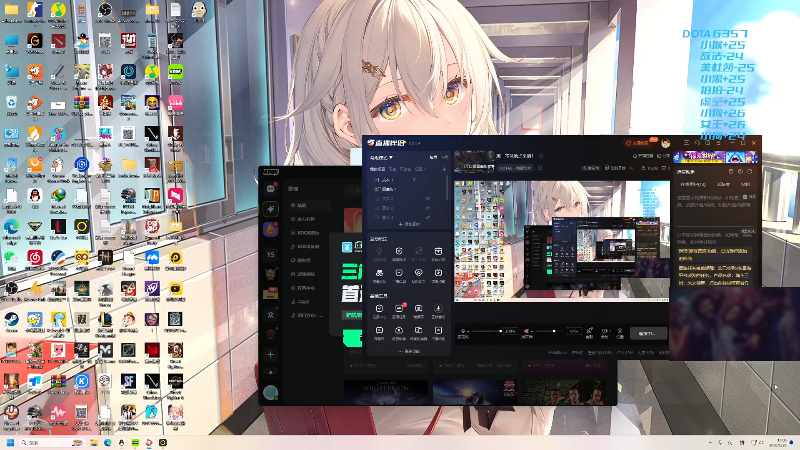Click the edit icon next to stream title
800x450 pixels.
click(x=541, y=156)
